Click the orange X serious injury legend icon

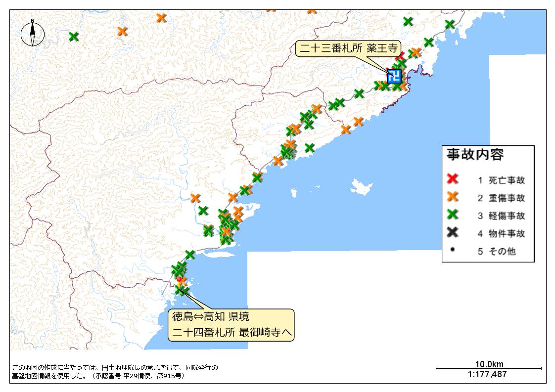[452, 196]
